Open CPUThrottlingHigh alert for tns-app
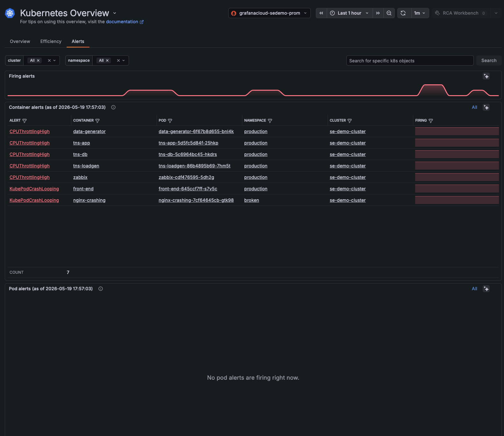This screenshot has width=504, height=436. [30, 143]
